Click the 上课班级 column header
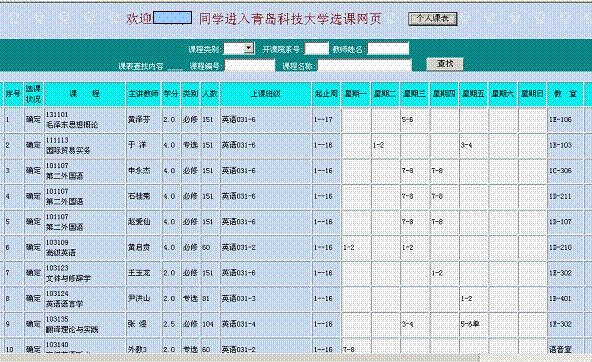 pos(266,94)
